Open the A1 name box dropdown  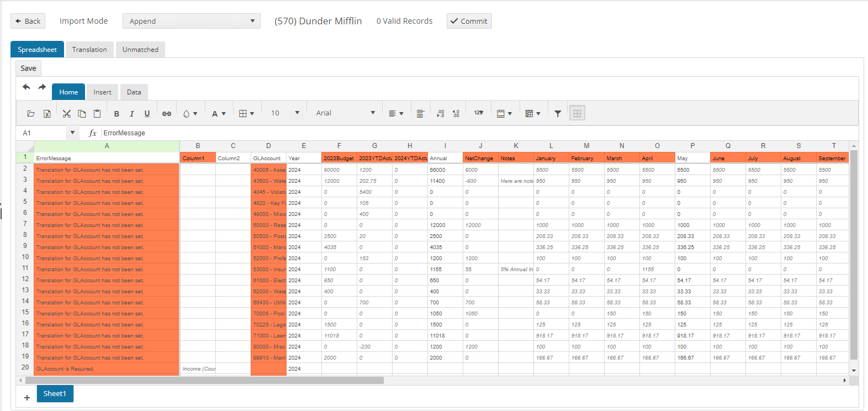(72, 133)
